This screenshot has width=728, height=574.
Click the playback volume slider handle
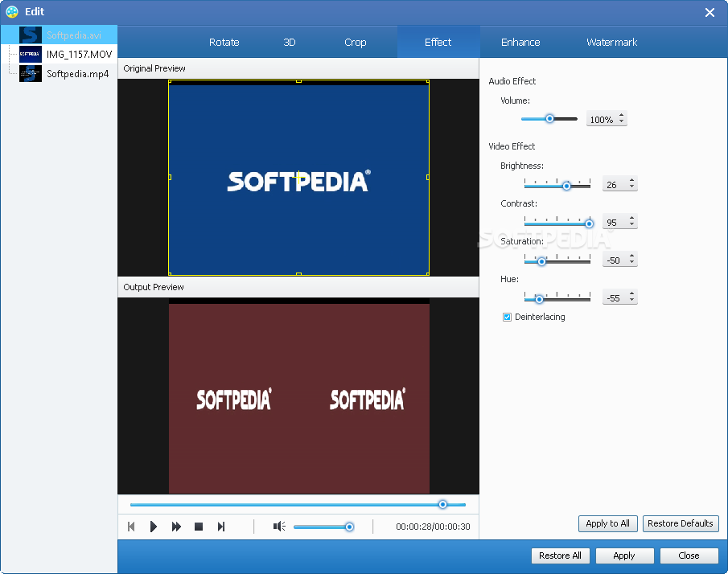tap(349, 527)
